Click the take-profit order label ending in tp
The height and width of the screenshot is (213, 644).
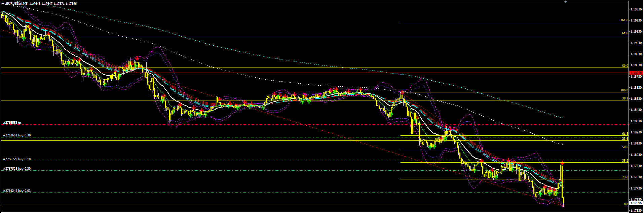12,123
